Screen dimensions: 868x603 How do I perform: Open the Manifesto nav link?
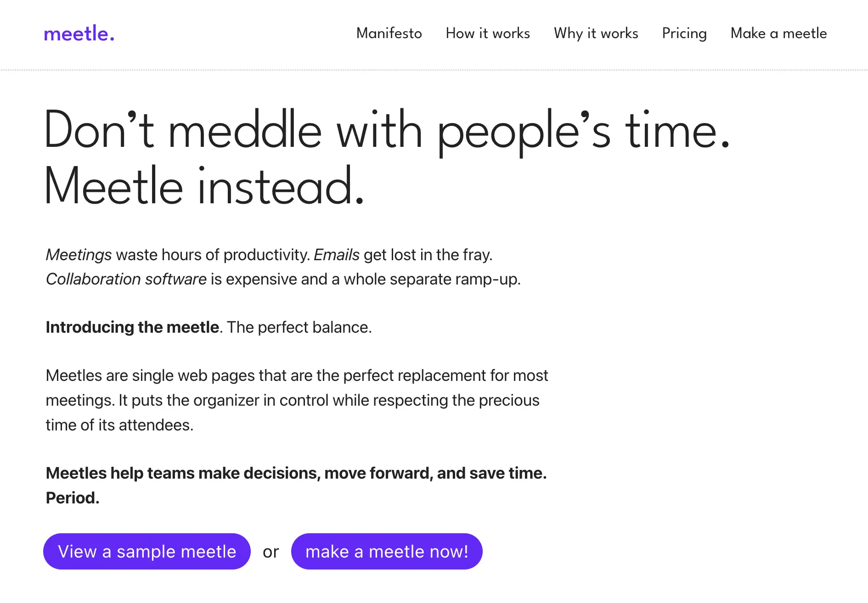389,33
